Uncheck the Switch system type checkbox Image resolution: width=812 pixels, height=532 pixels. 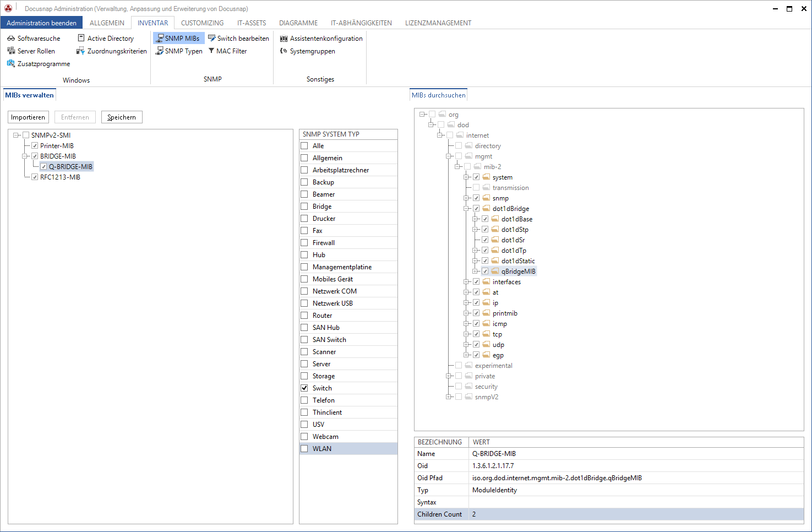(304, 388)
